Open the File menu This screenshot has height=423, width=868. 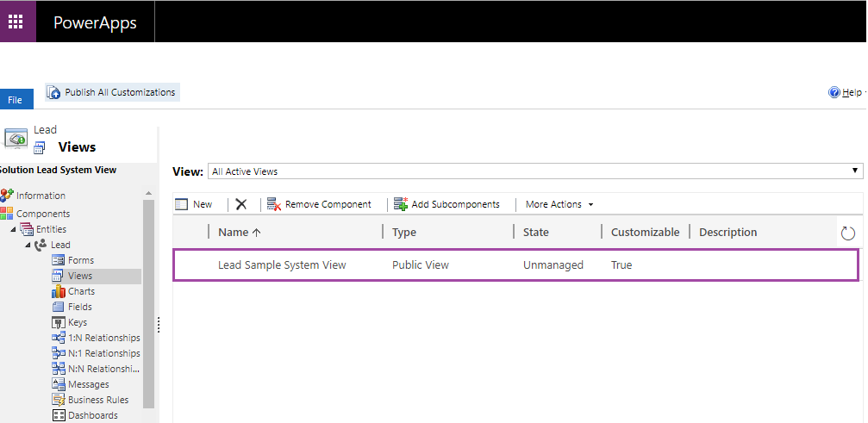(16, 100)
